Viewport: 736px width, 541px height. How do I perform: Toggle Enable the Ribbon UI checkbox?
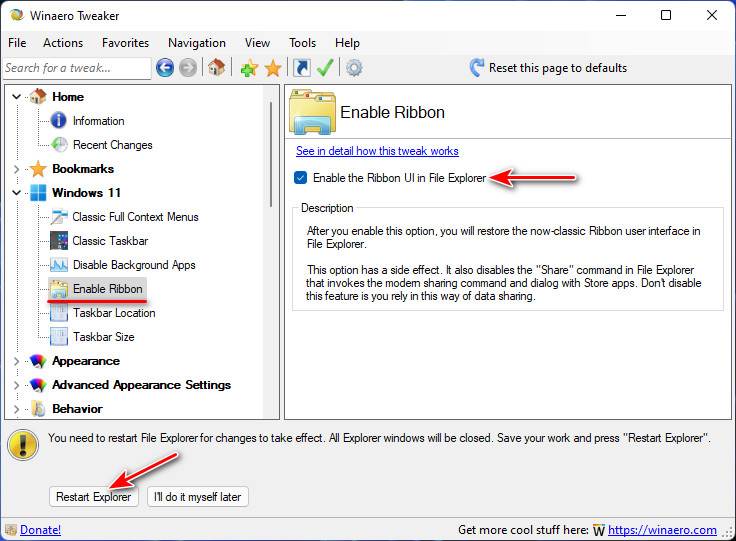[x=300, y=178]
